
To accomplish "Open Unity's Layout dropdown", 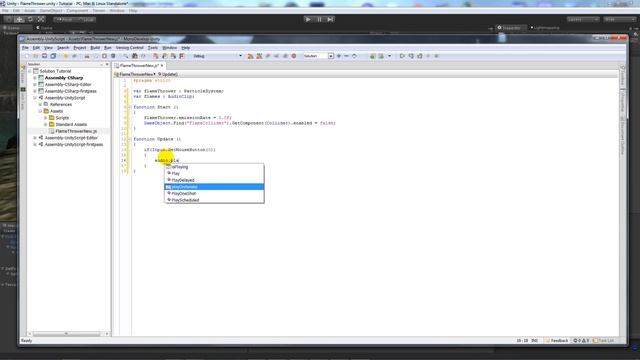I will [x=620, y=19].
